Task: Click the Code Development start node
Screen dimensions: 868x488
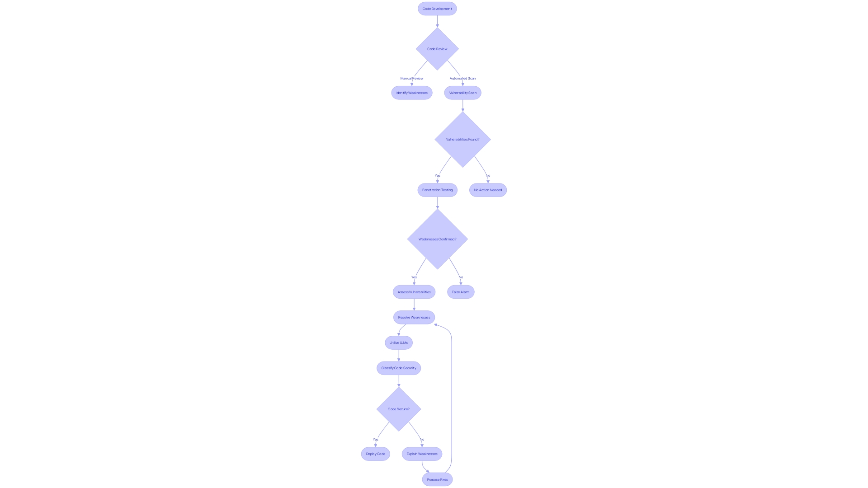Action: click(x=437, y=8)
